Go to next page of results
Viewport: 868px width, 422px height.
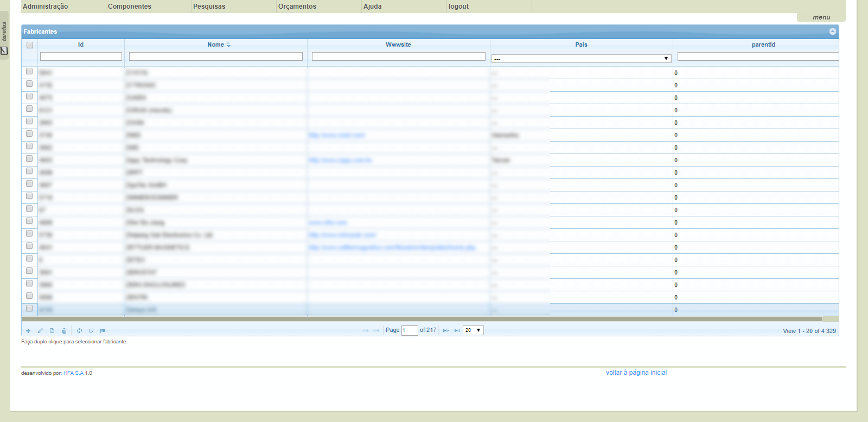tap(446, 330)
